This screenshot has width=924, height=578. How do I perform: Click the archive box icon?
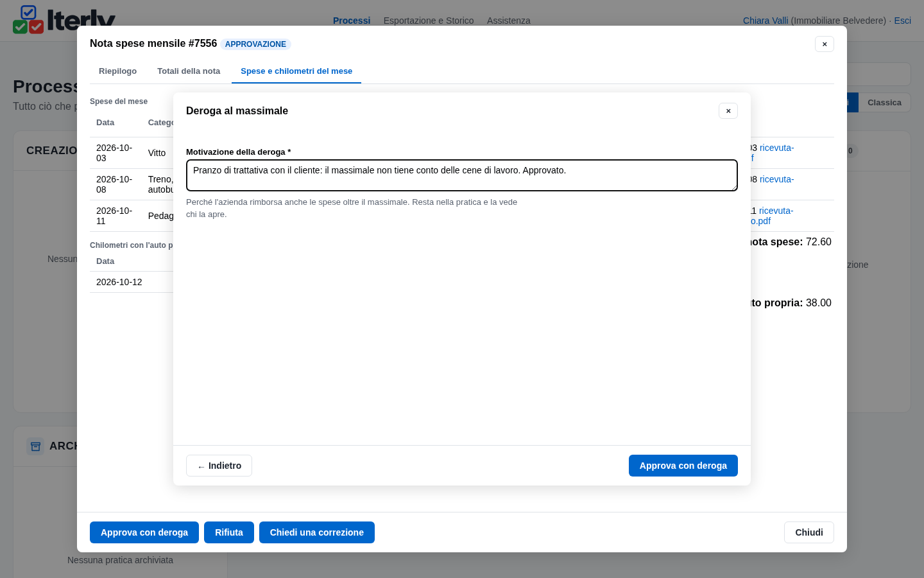pos(35,446)
